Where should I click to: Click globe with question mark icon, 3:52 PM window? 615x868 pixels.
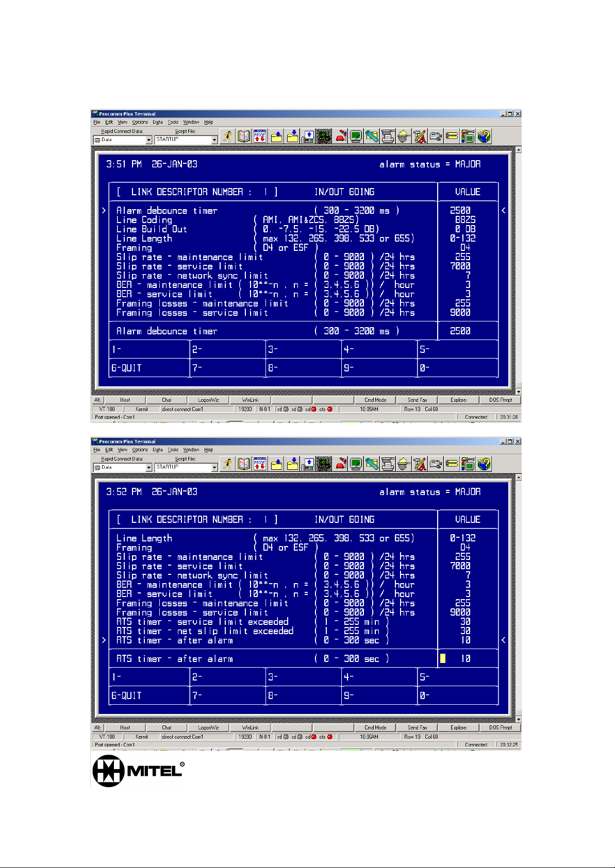tap(484, 464)
